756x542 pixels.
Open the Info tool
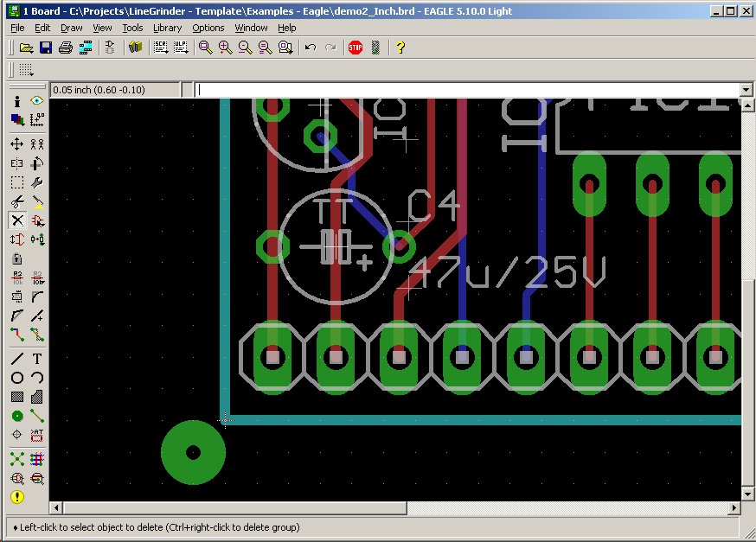tap(17, 102)
